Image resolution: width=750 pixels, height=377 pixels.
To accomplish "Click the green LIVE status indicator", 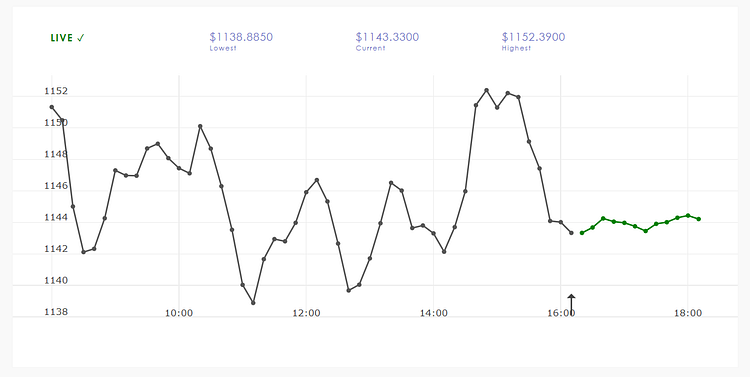I will coord(67,38).
